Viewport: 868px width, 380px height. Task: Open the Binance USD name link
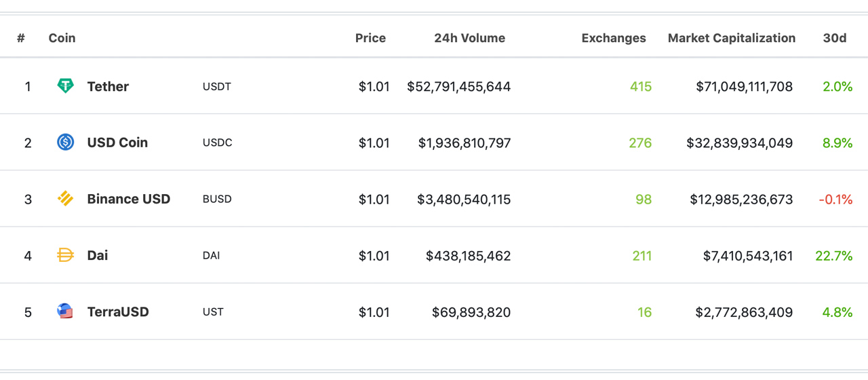click(129, 199)
